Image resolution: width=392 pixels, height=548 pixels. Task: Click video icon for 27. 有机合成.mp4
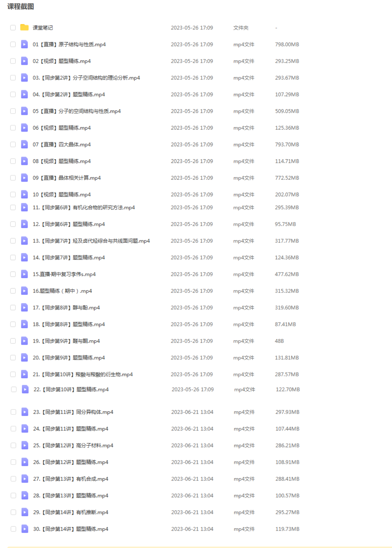click(25, 479)
